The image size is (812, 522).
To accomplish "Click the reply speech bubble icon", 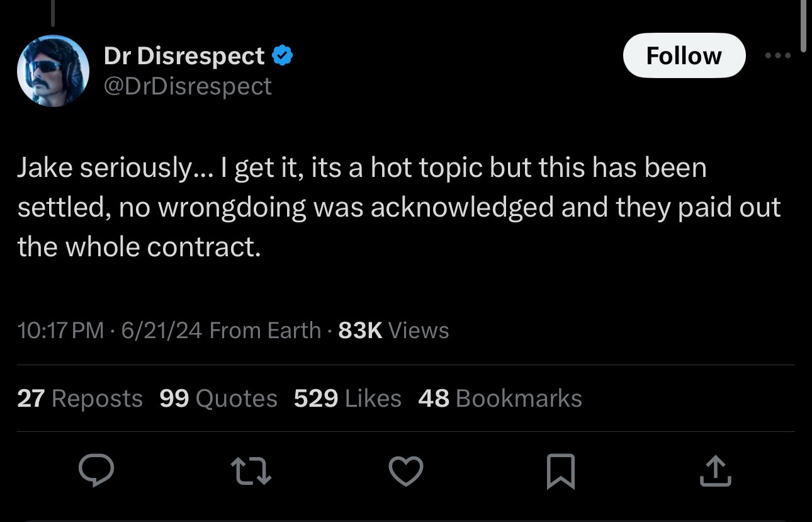I will tap(96, 471).
